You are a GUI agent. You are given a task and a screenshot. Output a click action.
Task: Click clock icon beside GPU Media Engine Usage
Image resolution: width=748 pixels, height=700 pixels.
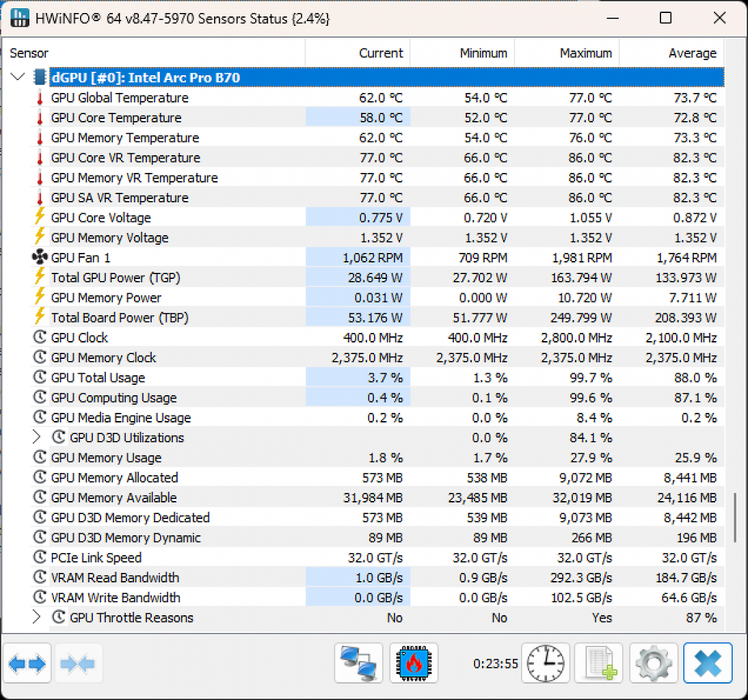coord(40,417)
